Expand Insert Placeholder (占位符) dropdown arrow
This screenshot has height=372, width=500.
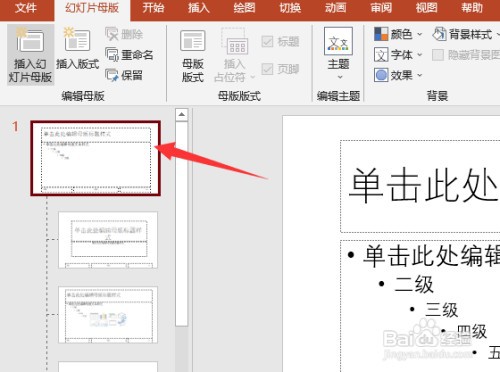253,77
